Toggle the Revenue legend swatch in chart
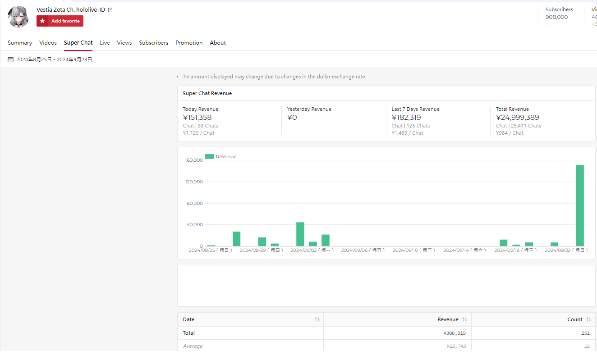The image size is (597, 364). 209,156
